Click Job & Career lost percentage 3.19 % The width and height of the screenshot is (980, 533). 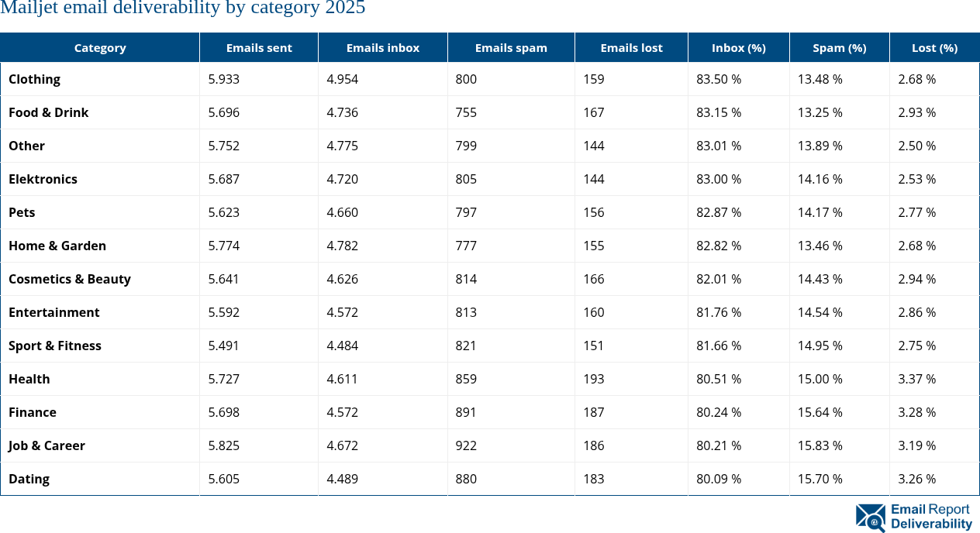[917, 445]
